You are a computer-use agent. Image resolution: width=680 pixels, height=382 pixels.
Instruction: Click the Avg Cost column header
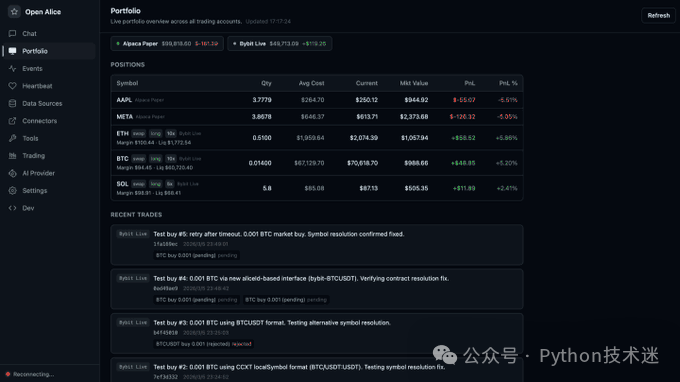pyautogui.click(x=311, y=83)
